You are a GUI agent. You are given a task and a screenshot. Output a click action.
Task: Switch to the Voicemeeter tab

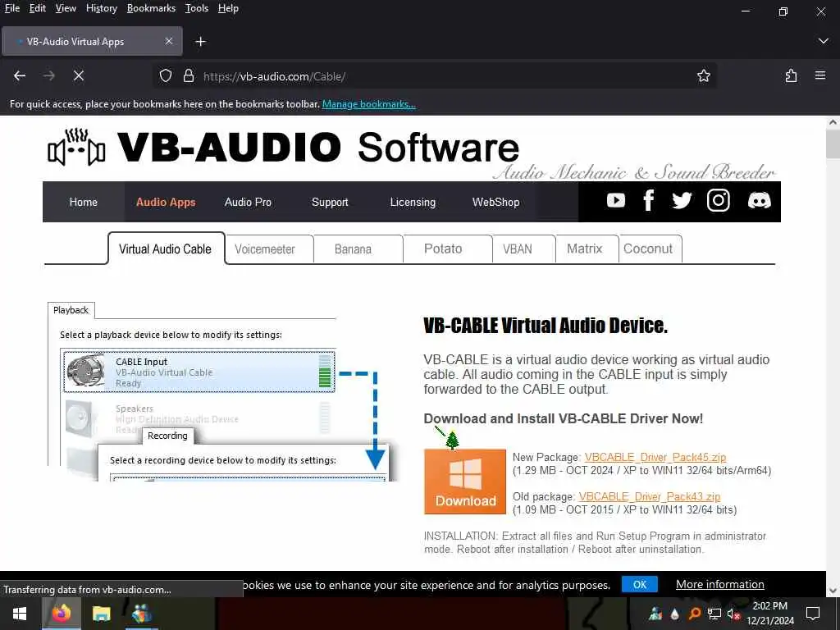[265, 249]
